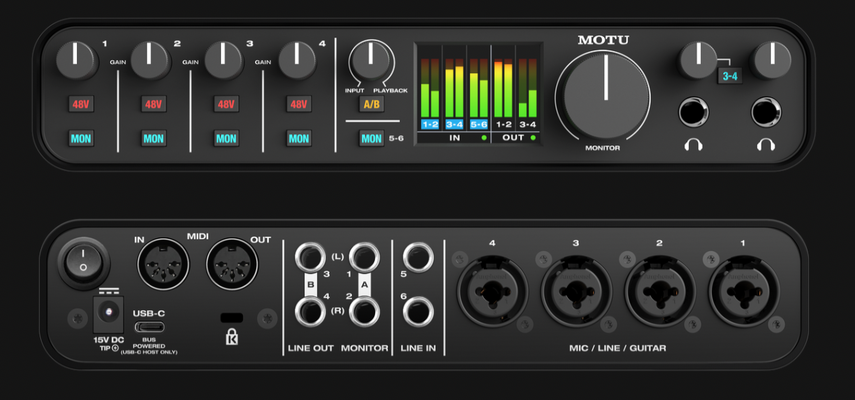Select the 3-4 headphone source indicator
855x400 pixels.
pyautogui.click(x=730, y=77)
